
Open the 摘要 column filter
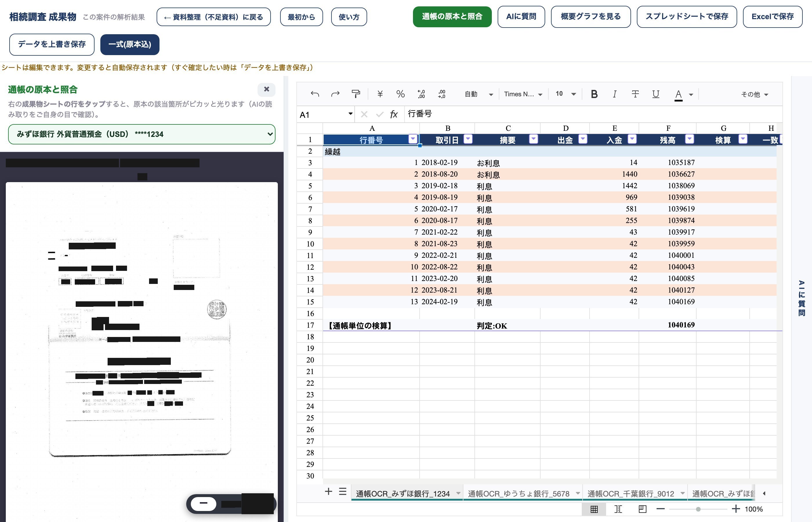click(x=533, y=139)
